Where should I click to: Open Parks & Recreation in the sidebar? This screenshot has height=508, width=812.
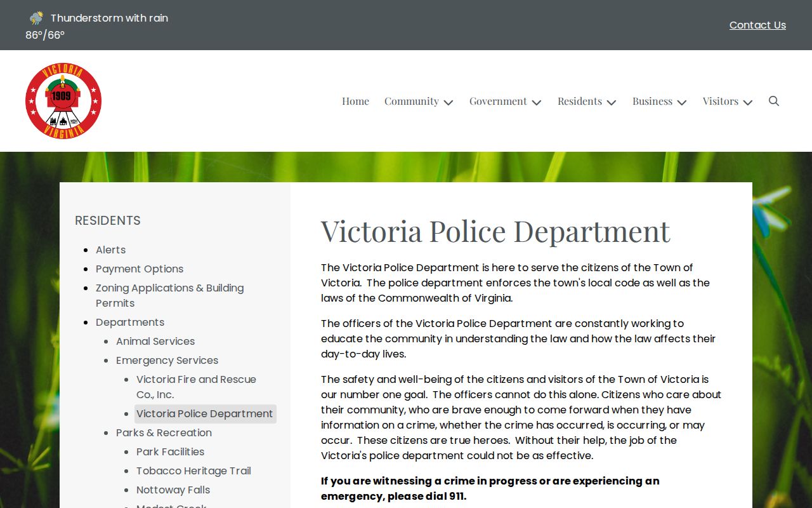pyautogui.click(x=164, y=432)
